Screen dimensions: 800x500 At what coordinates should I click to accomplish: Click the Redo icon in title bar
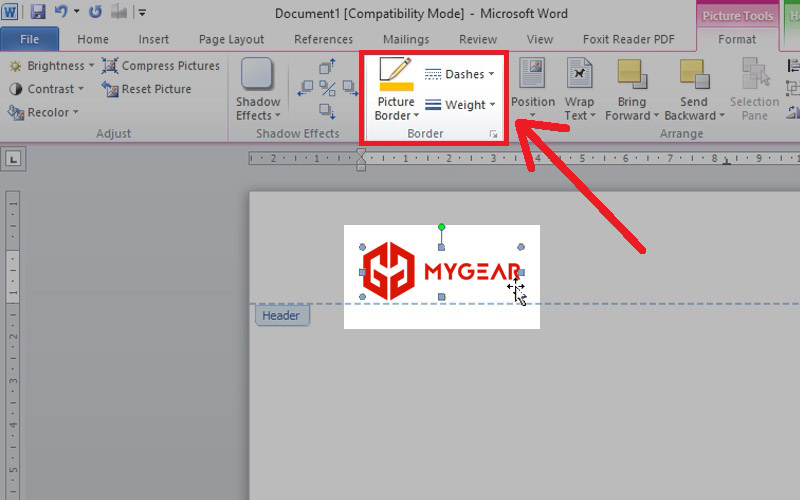pyautogui.click(x=95, y=12)
